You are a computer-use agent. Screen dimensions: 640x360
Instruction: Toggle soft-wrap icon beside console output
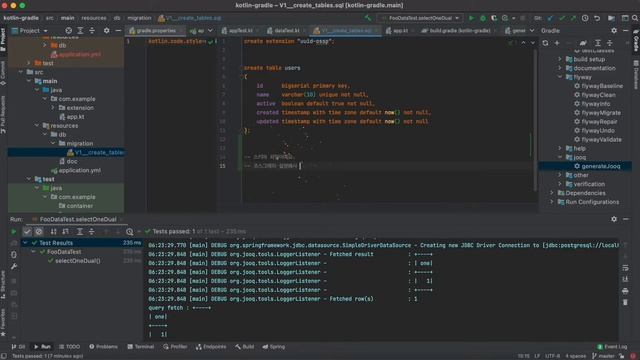(625, 268)
